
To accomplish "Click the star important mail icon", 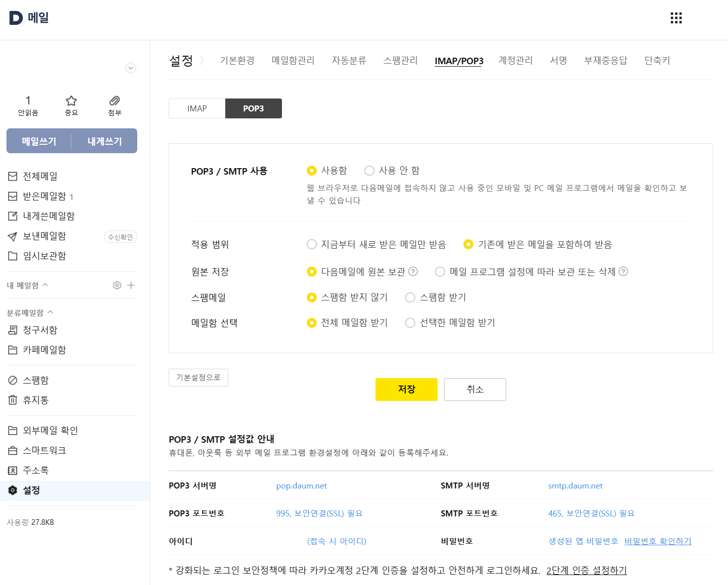I will click(72, 101).
